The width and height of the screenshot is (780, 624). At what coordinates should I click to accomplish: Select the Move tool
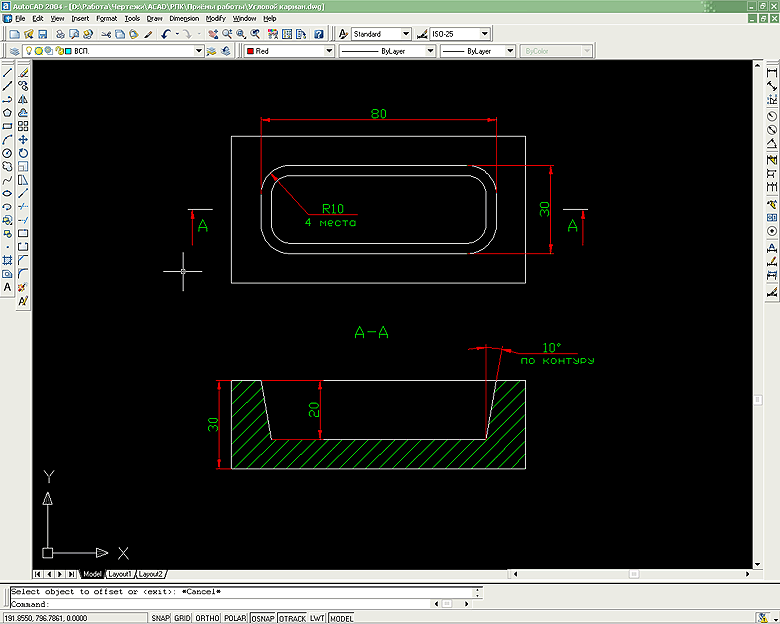23,140
